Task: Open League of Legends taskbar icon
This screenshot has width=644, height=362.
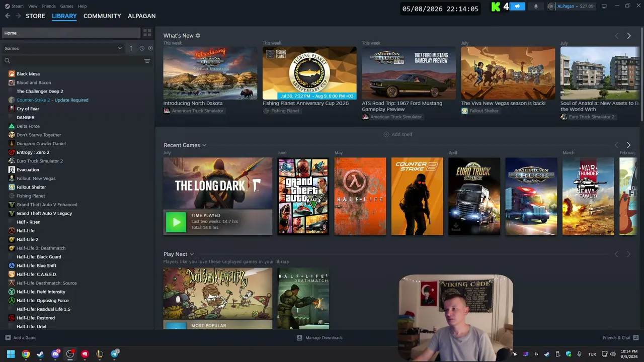Action: (100, 354)
